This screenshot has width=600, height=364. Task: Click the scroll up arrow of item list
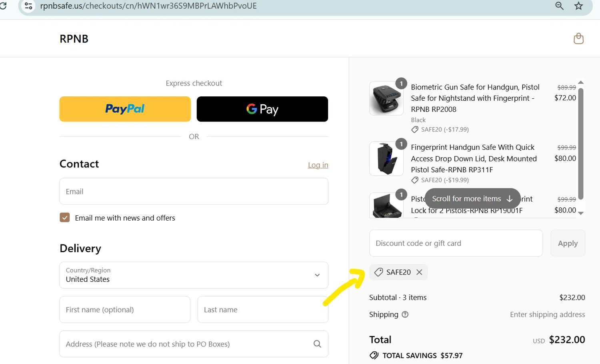[x=581, y=82]
